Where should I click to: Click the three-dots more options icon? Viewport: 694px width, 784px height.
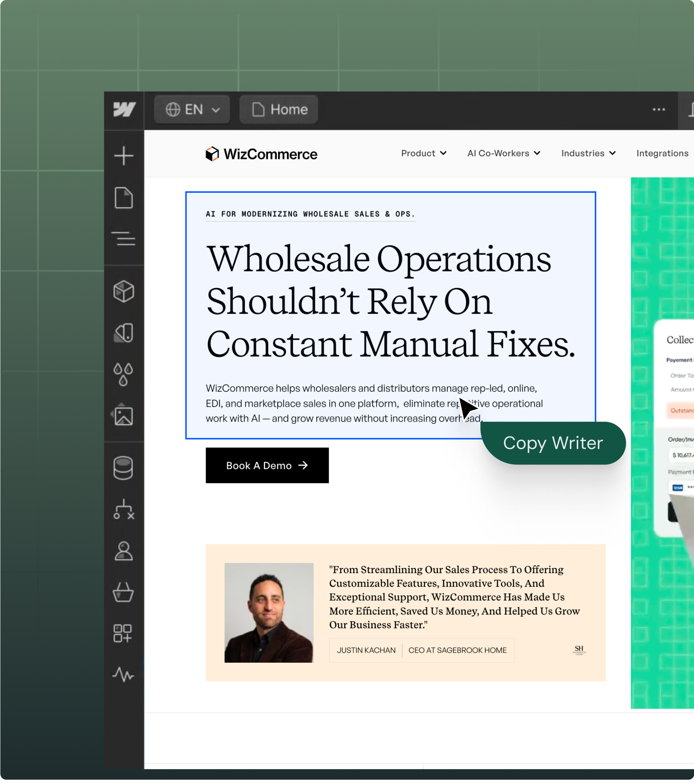coord(659,109)
